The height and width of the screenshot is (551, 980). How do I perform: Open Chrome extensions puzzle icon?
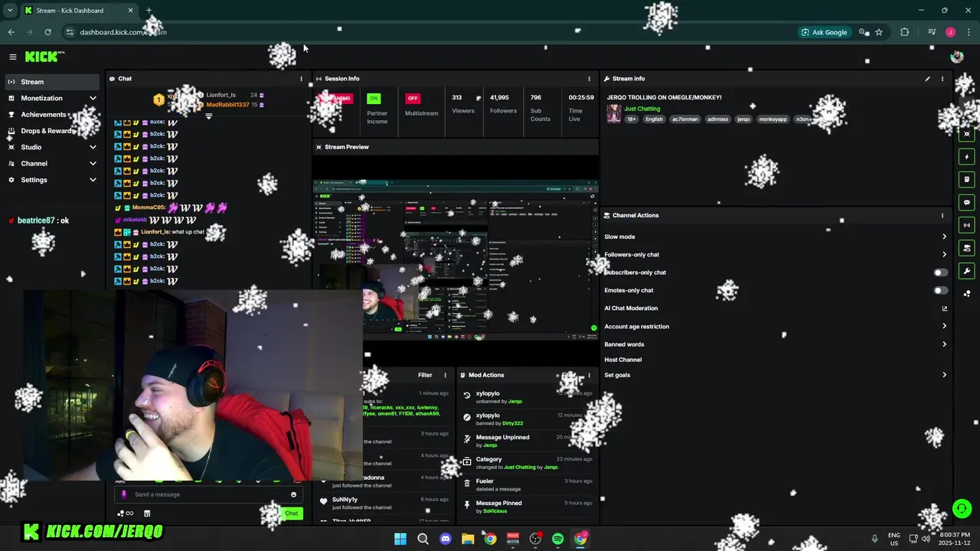(904, 32)
